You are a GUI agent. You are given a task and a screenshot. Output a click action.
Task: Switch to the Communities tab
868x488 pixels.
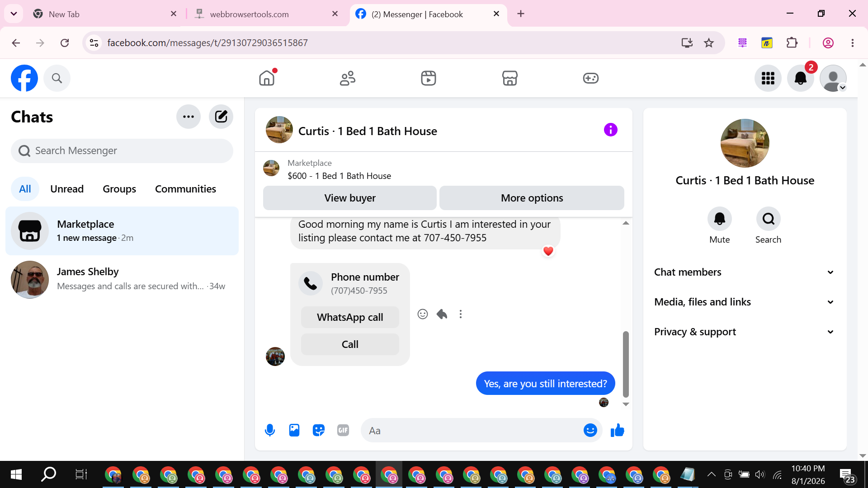pos(185,189)
